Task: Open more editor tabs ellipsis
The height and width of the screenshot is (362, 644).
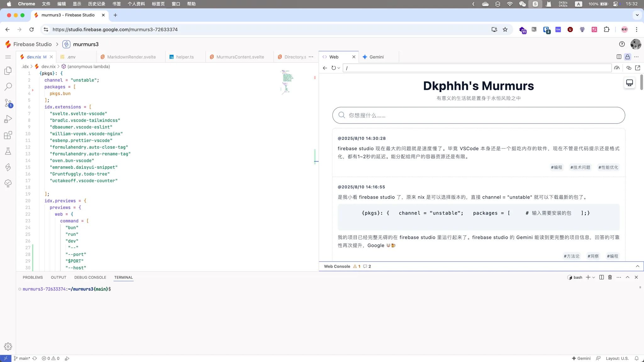Action: click(311, 57)
